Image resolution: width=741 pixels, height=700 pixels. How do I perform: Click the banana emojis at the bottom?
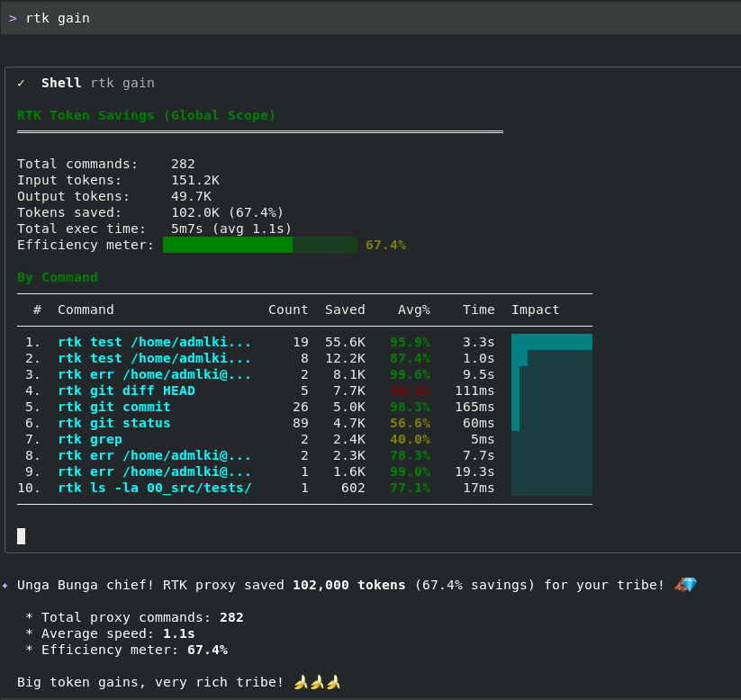[317, 682]
